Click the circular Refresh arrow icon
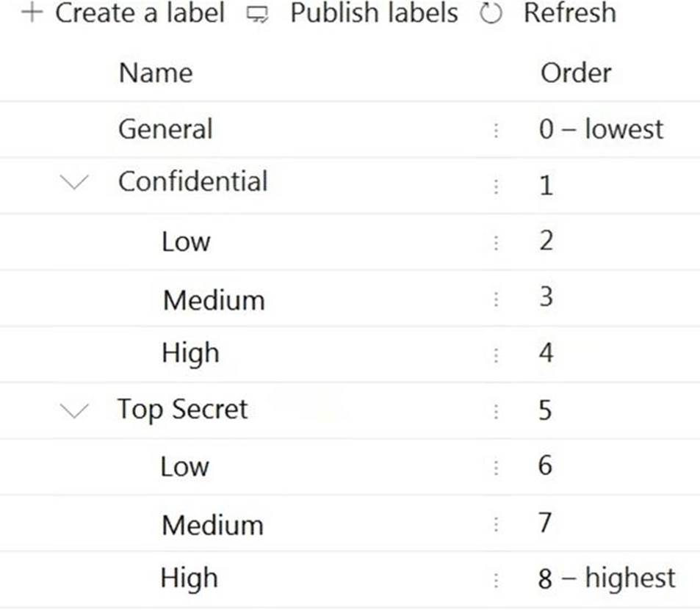This screenshot has height=610, width=700. [x=491, y=14]
